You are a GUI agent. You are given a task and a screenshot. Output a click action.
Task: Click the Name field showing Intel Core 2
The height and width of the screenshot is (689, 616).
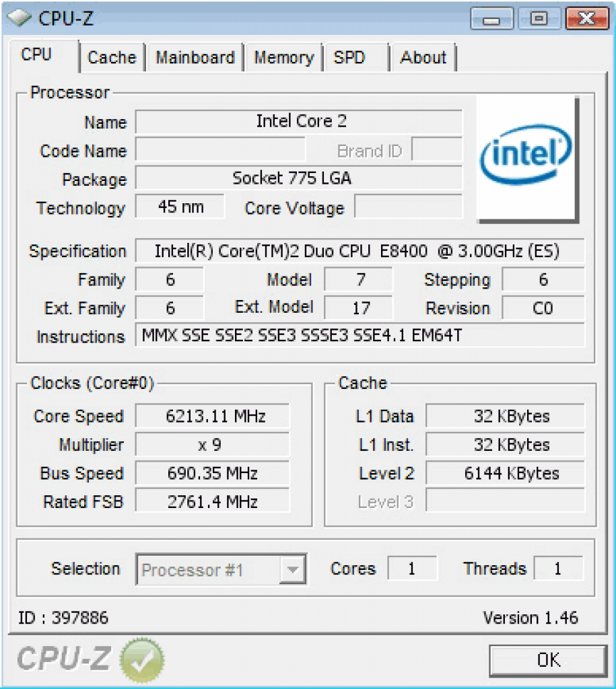(299, 121)
